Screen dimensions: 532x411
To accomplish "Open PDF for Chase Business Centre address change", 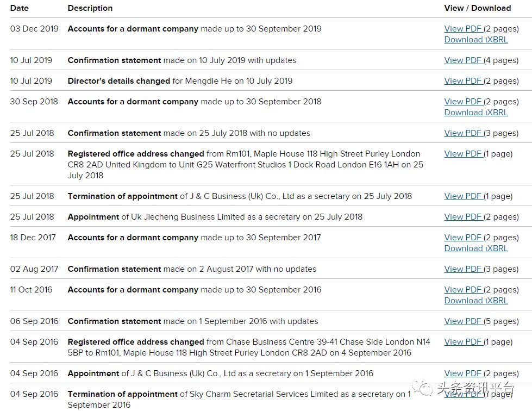I will (x=462, y=342).
